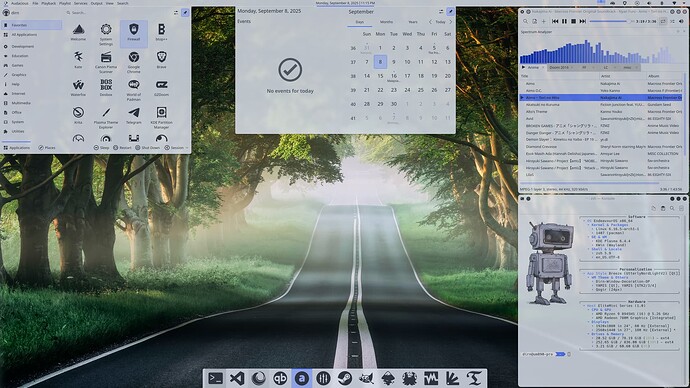
Task: Select track 'Akatsuki no Kuruma' in playlist
Action: tap(601, 105)
